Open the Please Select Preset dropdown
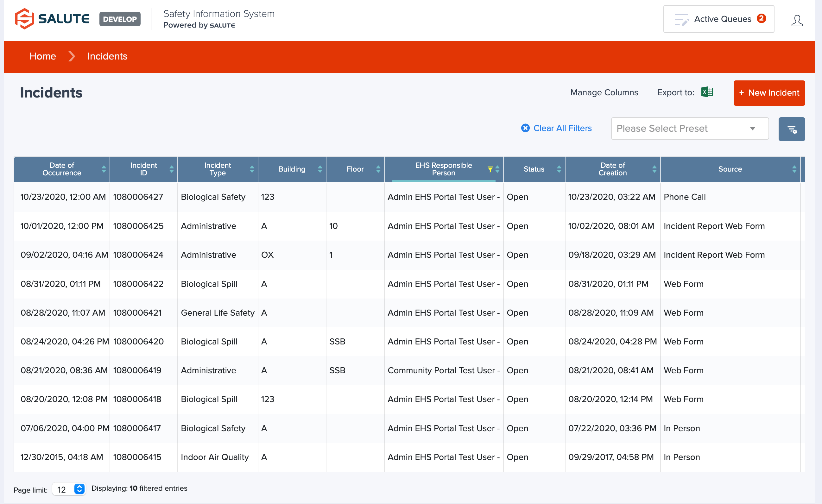This screenshot has width=822, height=504. click(x=690, y=129)
